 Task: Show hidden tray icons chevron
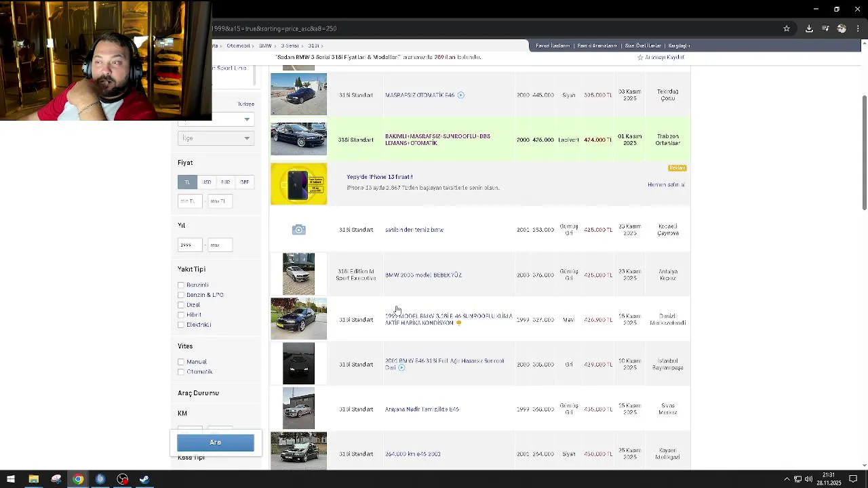tap(787, 479)
